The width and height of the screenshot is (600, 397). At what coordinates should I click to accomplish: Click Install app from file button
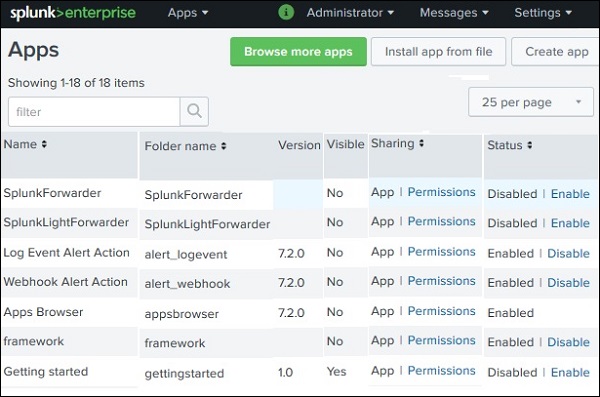[x=439, y=52]
